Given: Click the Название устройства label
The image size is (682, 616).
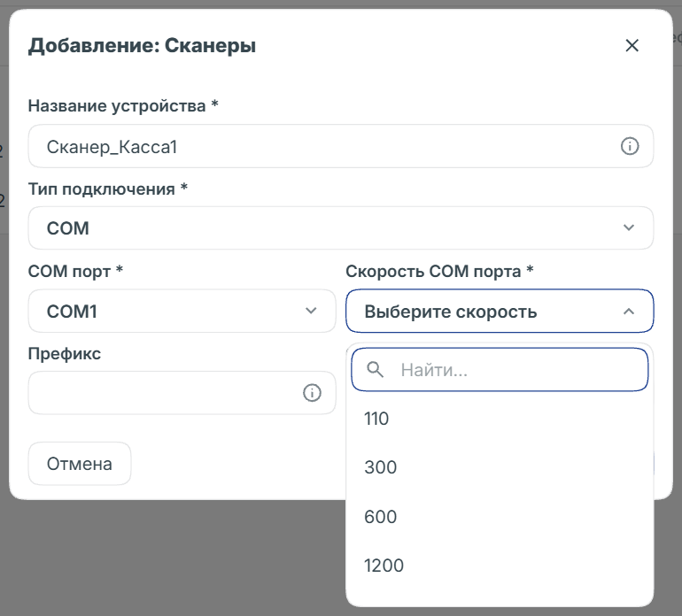Looking at the screenshot, I should click(123, 105).
